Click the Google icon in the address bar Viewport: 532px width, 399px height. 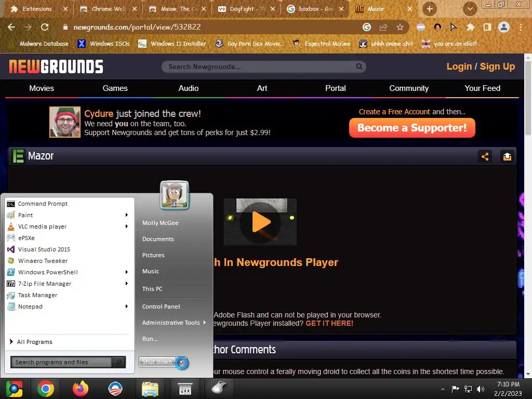coord(367,27)
